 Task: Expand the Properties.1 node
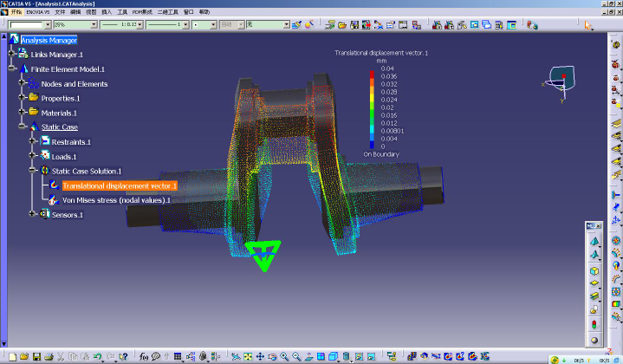click(22, 97)
